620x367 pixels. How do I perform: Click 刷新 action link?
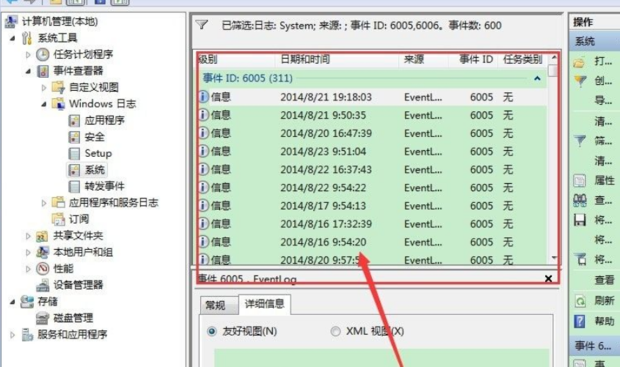[604, 301]
